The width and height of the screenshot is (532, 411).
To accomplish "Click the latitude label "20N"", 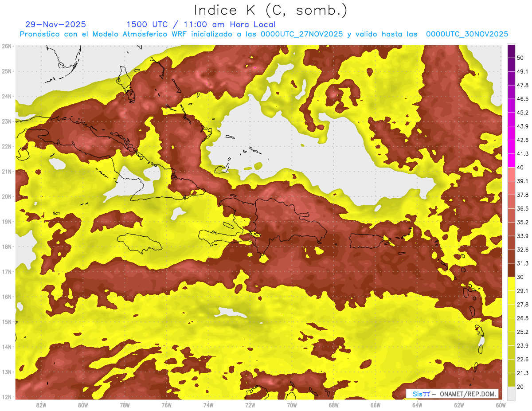I will pos(7,196).
